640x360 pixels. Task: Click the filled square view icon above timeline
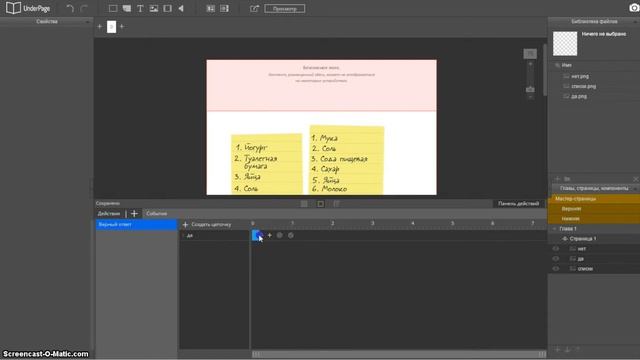point(304,204)
